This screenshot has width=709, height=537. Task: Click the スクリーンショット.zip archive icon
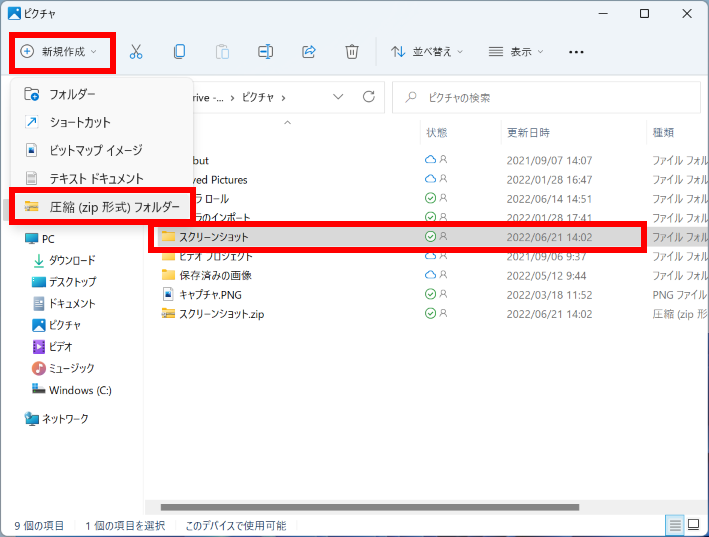168,313
